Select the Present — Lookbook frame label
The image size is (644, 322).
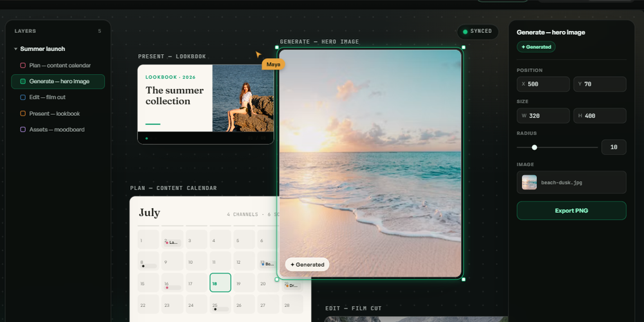[x=172, y=57]
